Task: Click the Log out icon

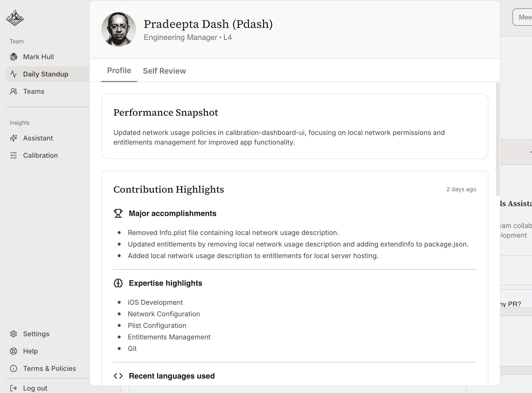Action: [14, 388]
